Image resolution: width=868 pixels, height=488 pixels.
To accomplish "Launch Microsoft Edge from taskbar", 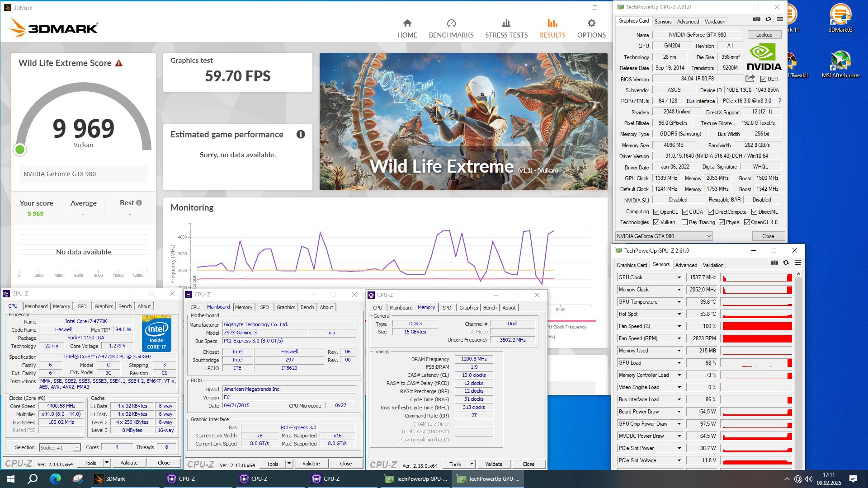I will tap(56, 479).
